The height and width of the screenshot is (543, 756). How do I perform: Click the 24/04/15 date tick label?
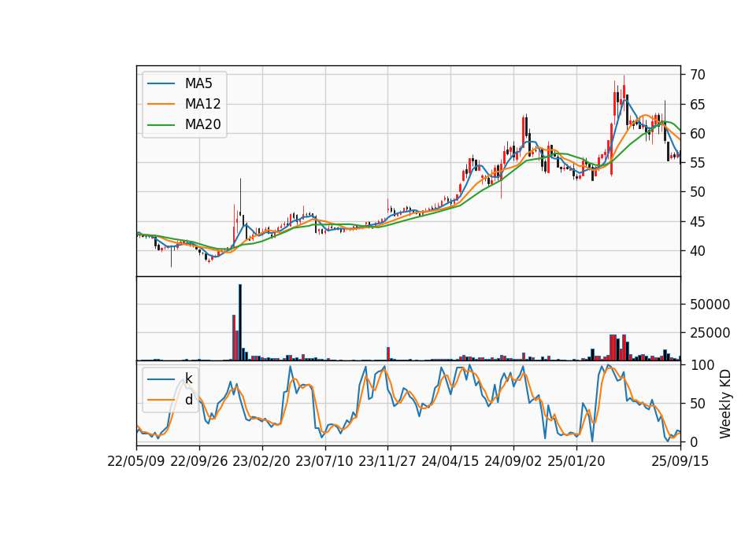click(450, 461)
